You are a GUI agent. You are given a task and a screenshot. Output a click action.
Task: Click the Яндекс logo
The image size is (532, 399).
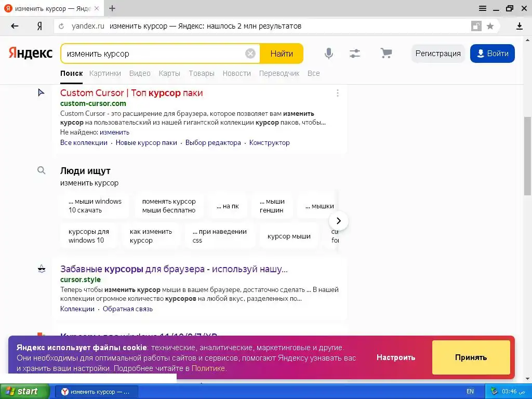pos(31,54)
